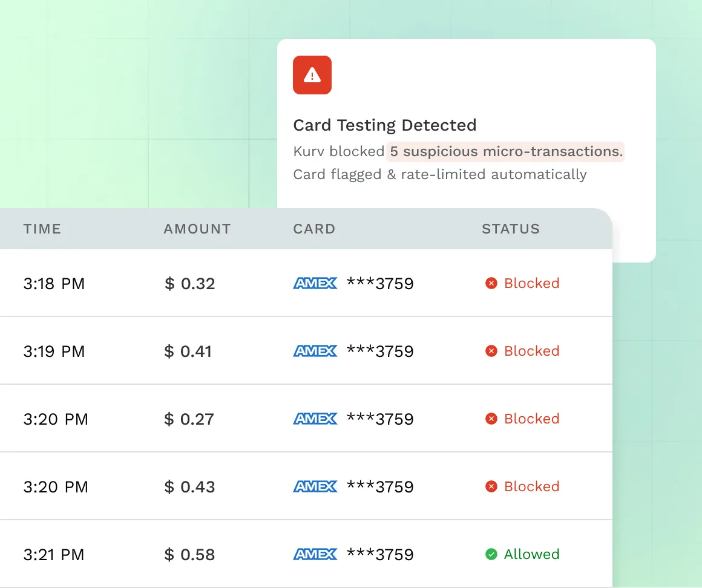Sort by the TIME column header
Viewport: 702px width, 588px height.
point(42,229)
